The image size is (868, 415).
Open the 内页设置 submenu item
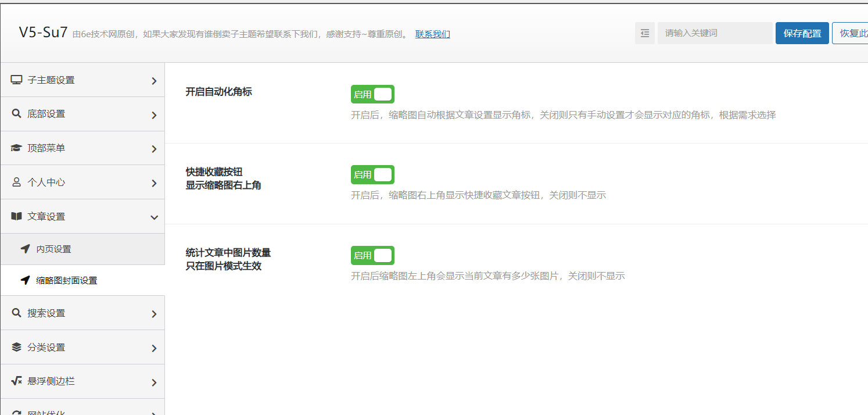(53, 249)
